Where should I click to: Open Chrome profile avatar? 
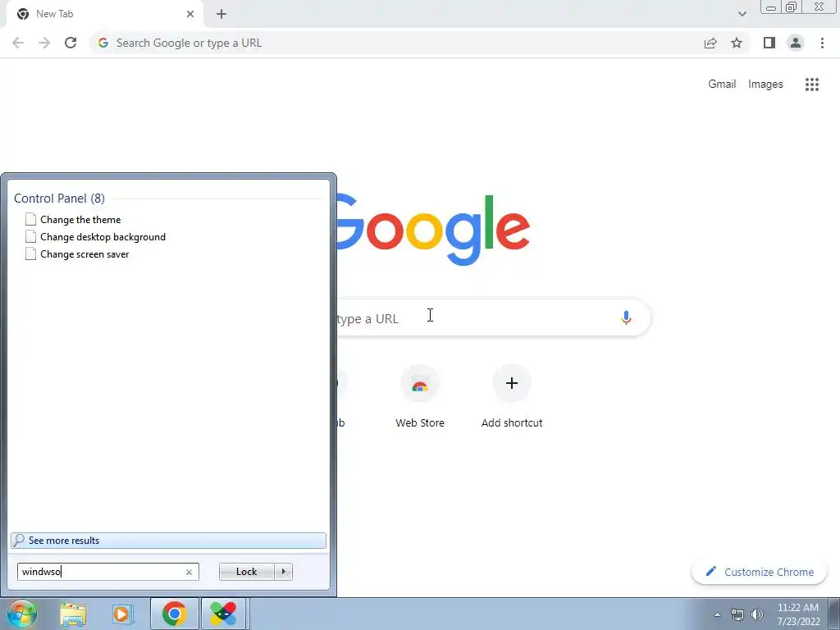[x=796, y=43]
